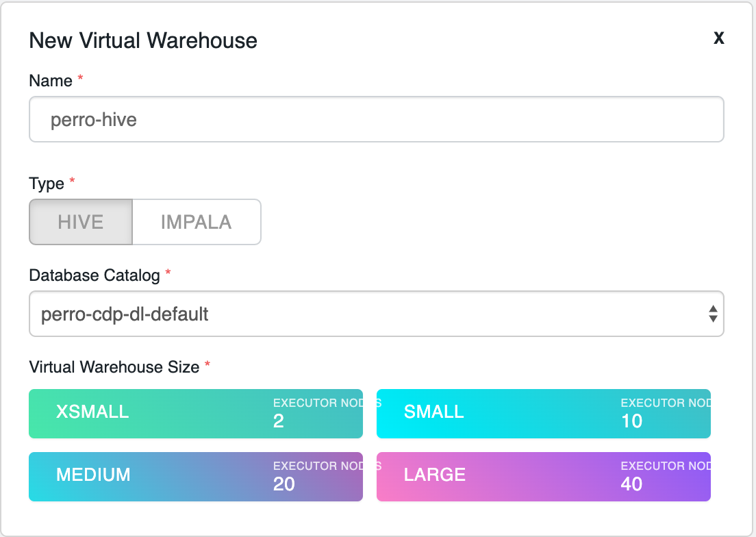Click the Name field required asterisk
This screenshot has height=537, width=756.
coord(79,77)
